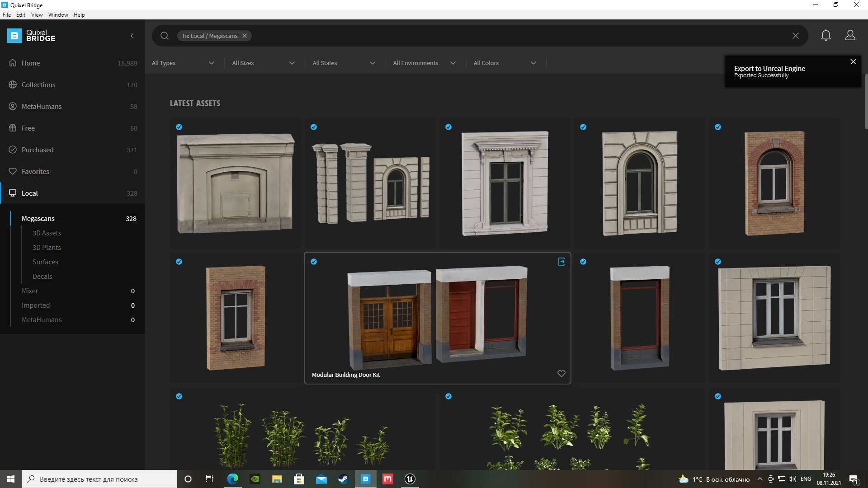Click the Windows search box in taskbar
The image size is (868, 488).
(x=99, y=479)
